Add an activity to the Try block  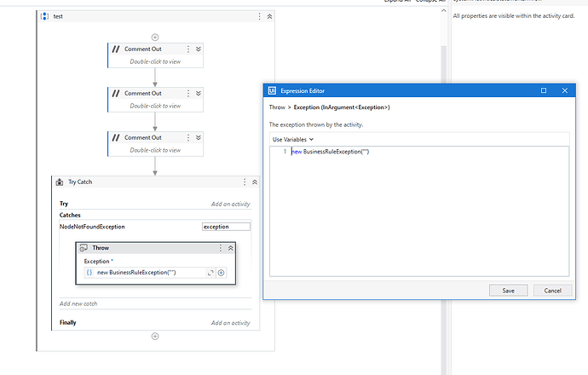pyautogui.click(x=230, y=204)
